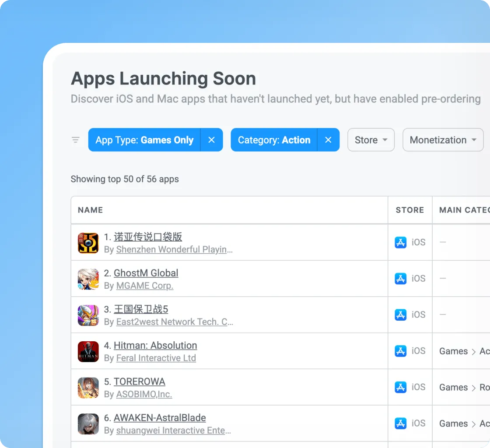Viewport: 490px width, 448px height.
Task: Remove the App Type: Games Only filter
Action: pos(212,140)
